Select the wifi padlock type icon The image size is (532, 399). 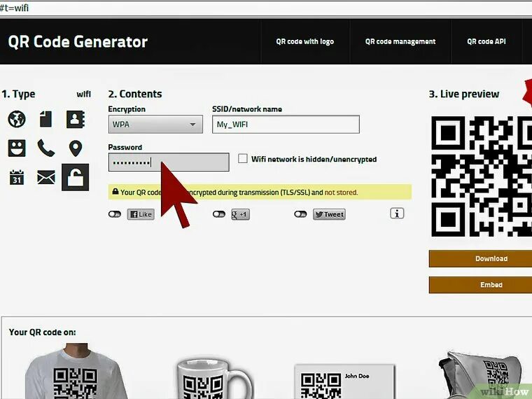point(76,177)
